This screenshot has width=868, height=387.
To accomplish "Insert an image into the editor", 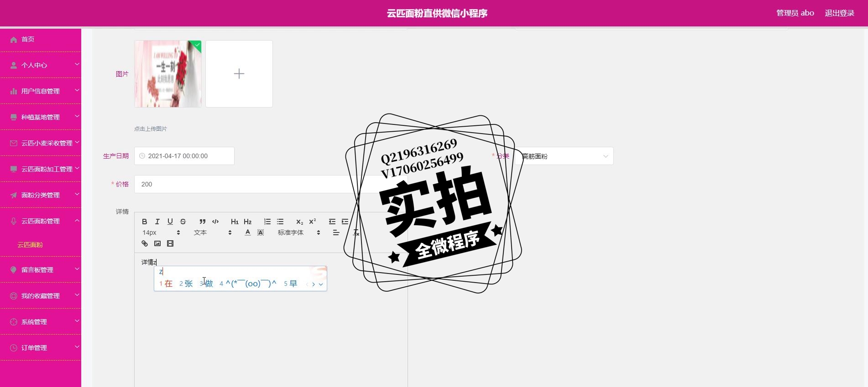I will 157,243.
